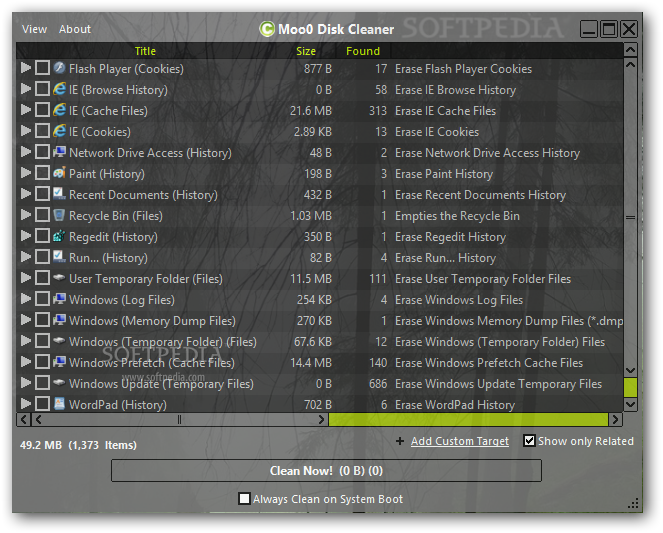663x533 pixels.
Task: Click the Network Drive Access monitor icon
Action: click(x=59, y=152)
